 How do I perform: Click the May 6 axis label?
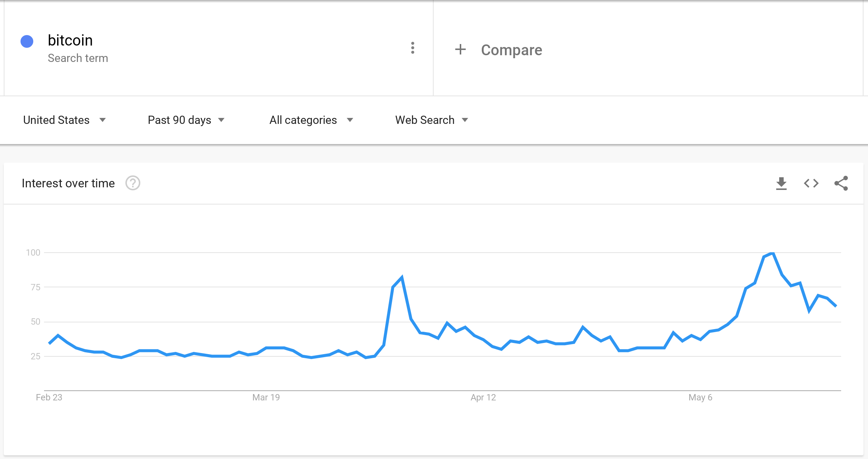[700, 397]
